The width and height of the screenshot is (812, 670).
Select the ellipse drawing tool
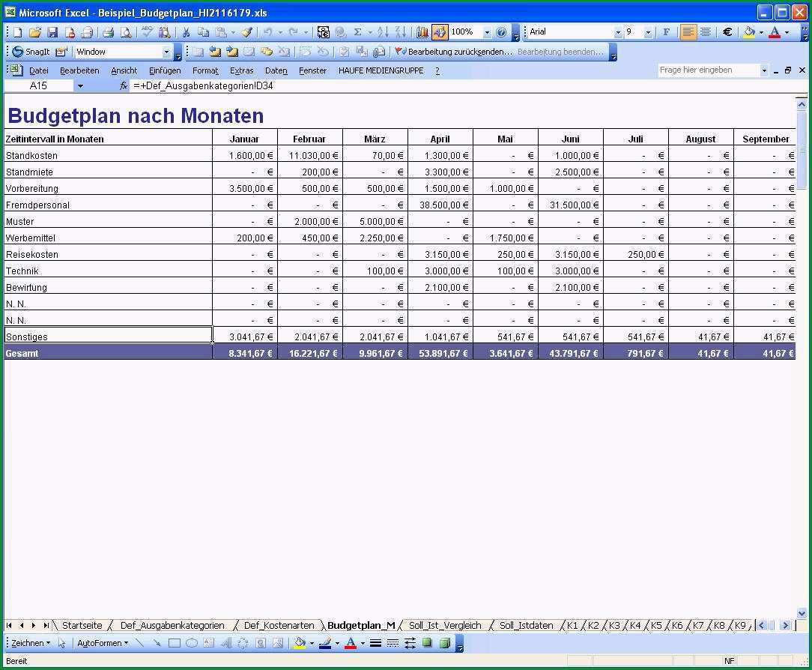tap(192, 643)
